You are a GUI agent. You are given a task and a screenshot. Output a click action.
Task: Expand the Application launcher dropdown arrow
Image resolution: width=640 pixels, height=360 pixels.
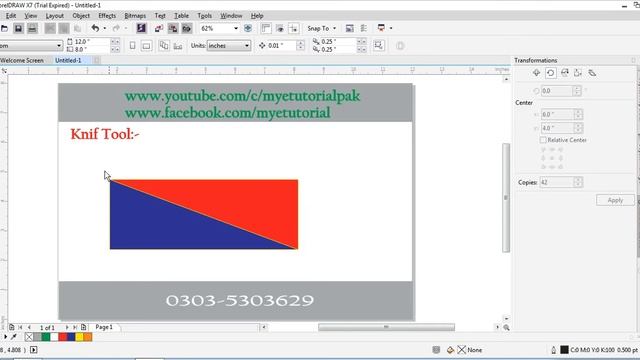pos(391,28)
